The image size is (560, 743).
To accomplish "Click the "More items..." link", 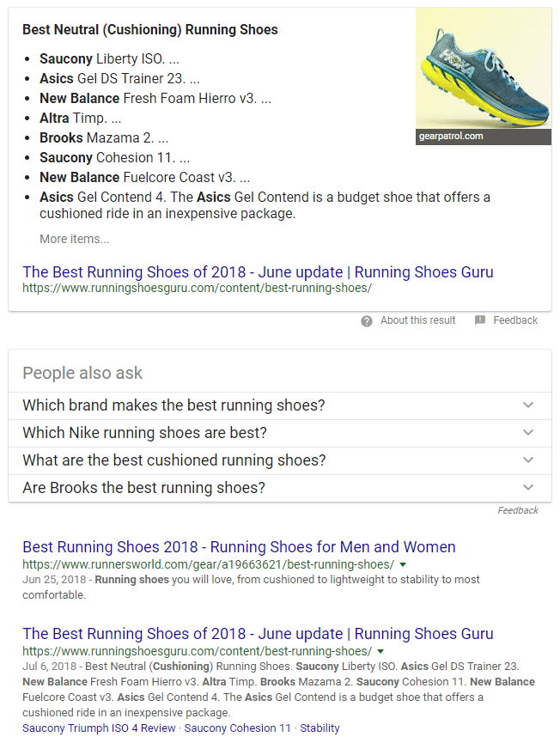I will tap(75, 238).
